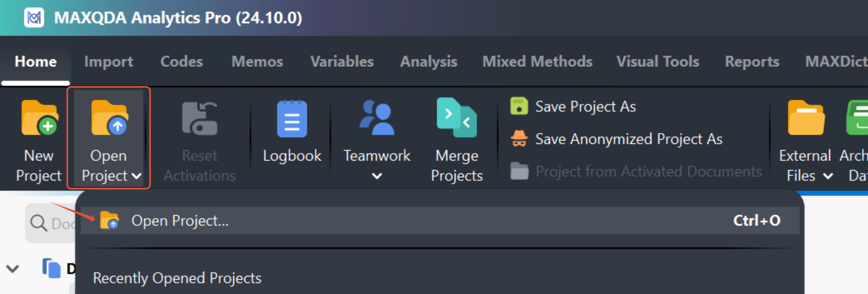The height and width of the screenshot is (294, 868).
Task: Click the Save Anonymized Project As icon
Action: tap(519, 139)
